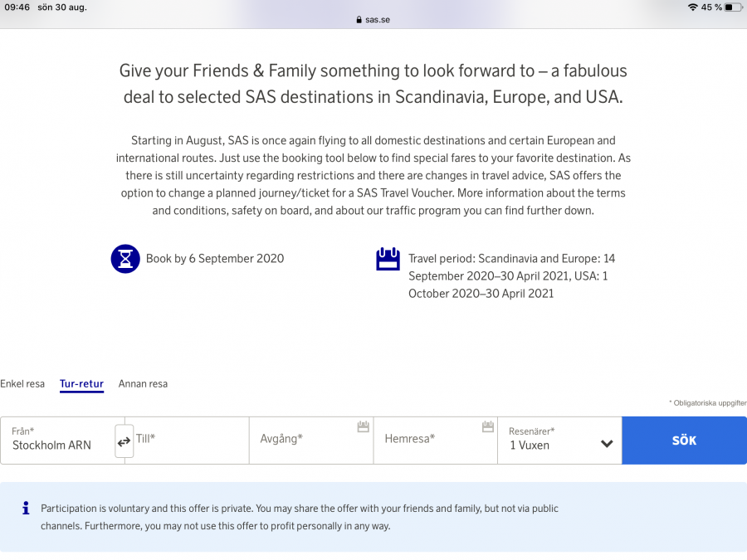The width and height of the screenshot is (747, 560).
Task: Open the Annan resa tab
Action: pos(144,383)
